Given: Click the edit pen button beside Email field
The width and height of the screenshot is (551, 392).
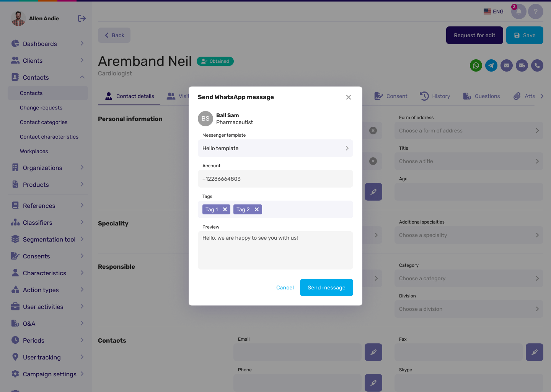Looking at the screenshot, I should tap(373, 352).
